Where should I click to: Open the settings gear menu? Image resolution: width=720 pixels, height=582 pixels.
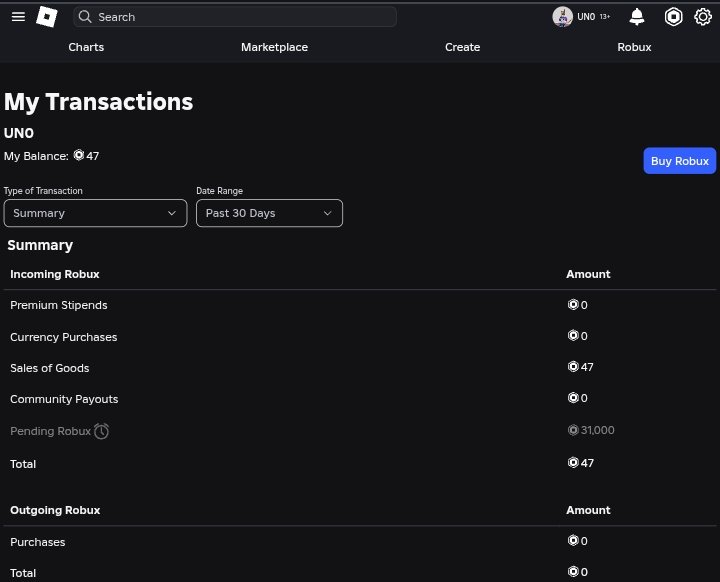[x=703, y=17]
